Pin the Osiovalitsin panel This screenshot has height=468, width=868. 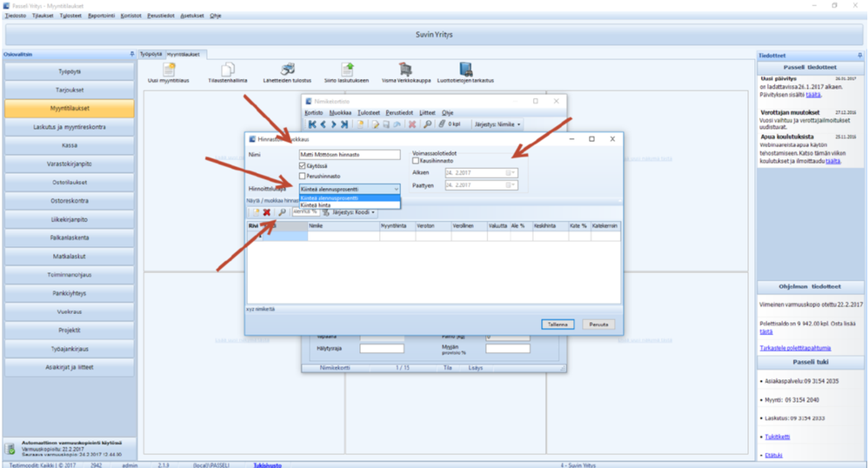click(x=131, y=54)
